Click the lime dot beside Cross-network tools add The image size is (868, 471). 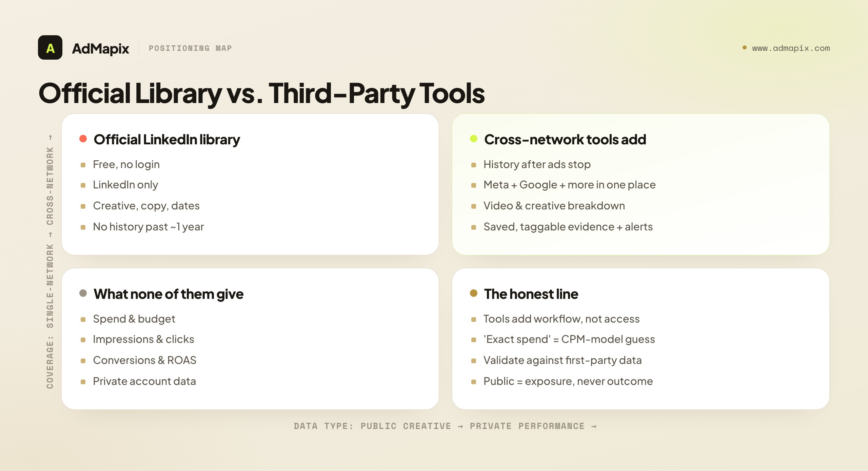click(474, 139)
